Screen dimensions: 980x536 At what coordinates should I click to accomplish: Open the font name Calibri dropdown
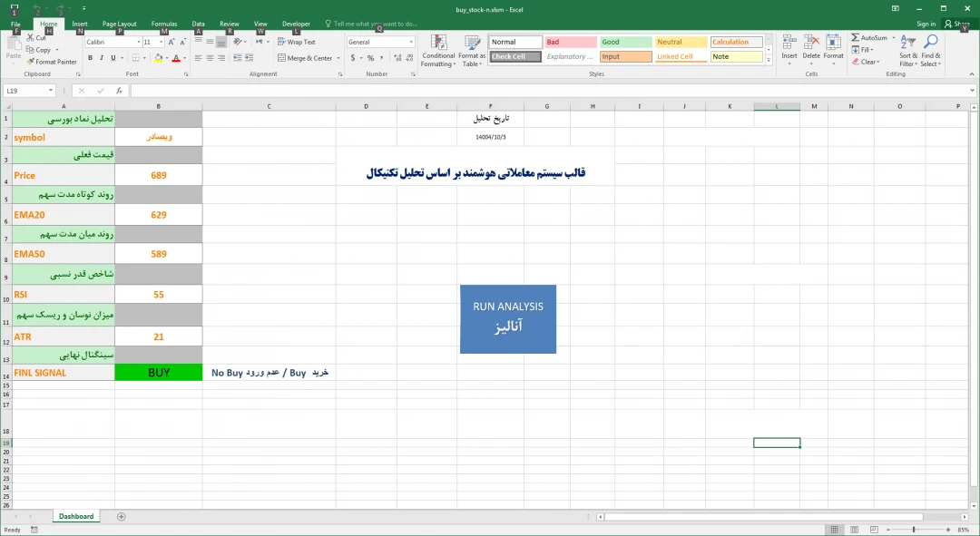pos(138,42)
